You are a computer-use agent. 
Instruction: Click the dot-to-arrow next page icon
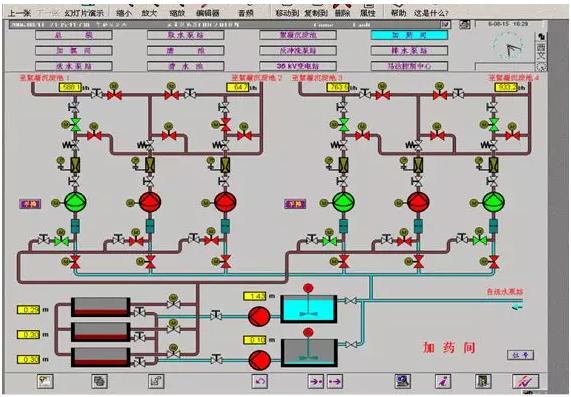[335, 381]
